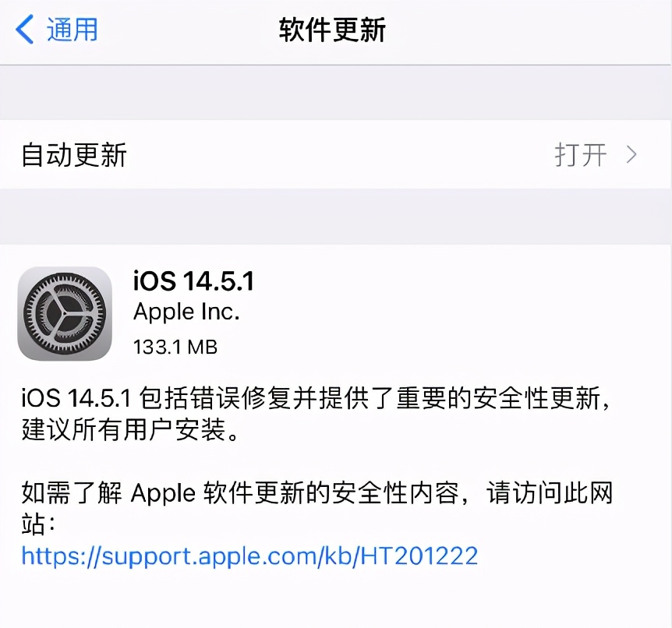This screenshot has width=672, height=628.
Task: Click the Apple Inc. developer label
Action: pyautogui.click(x=186, y=312)
